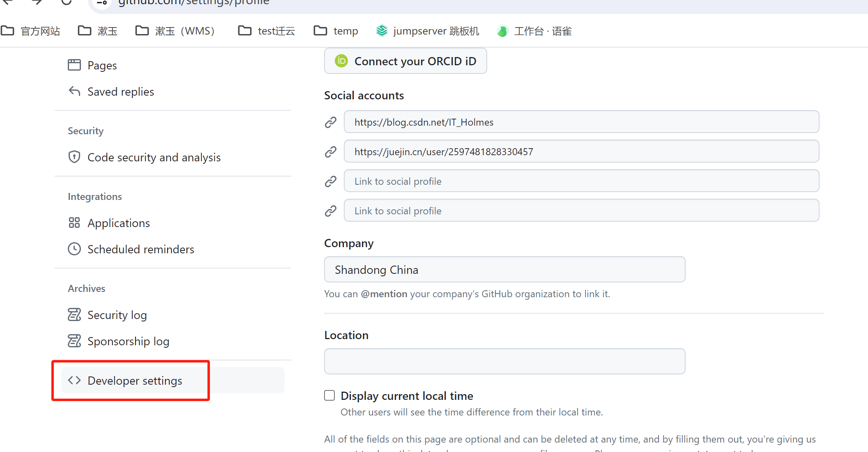The width and height of the screenshot is (868, 452).
Task: Click the Applications grid icon
Action: (74, 223)
